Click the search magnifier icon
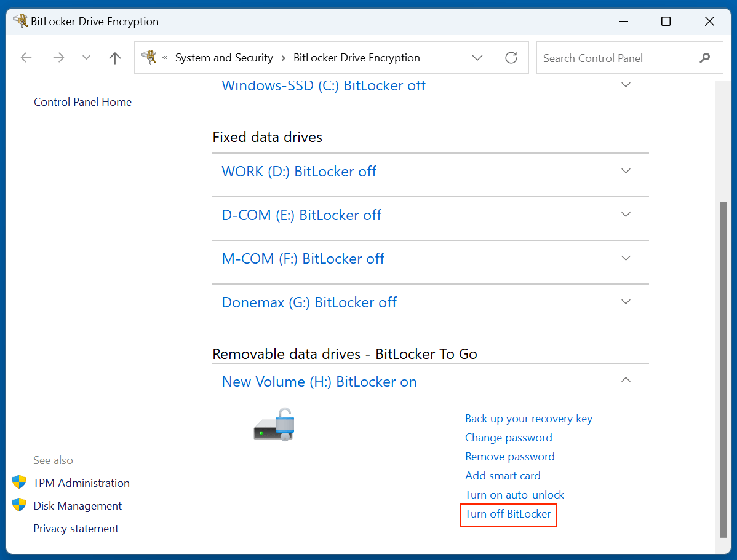This screenshot has width=737, height=560. (705, 57)
